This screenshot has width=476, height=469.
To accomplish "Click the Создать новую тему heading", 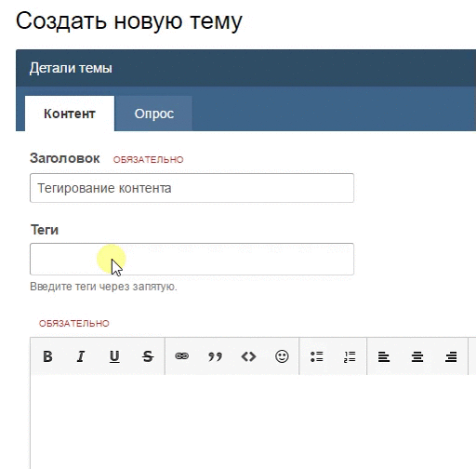I will tap(129, 21).
